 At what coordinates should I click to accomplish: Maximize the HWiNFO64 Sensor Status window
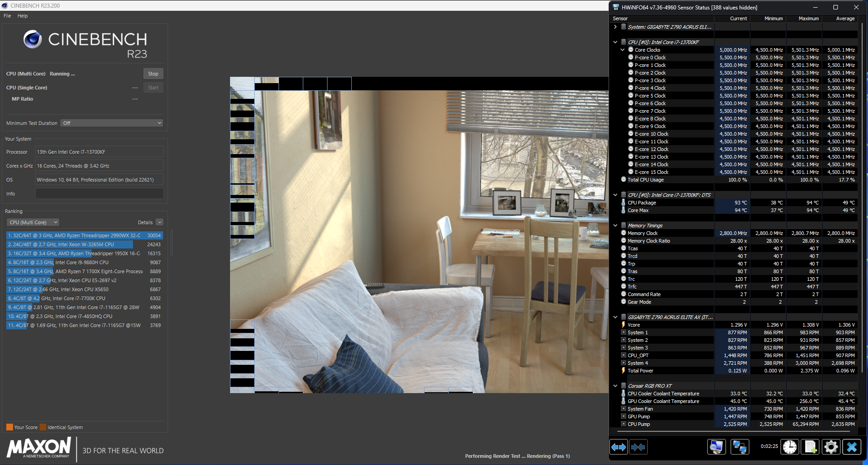pyautogui.click(x=836, y=7)
